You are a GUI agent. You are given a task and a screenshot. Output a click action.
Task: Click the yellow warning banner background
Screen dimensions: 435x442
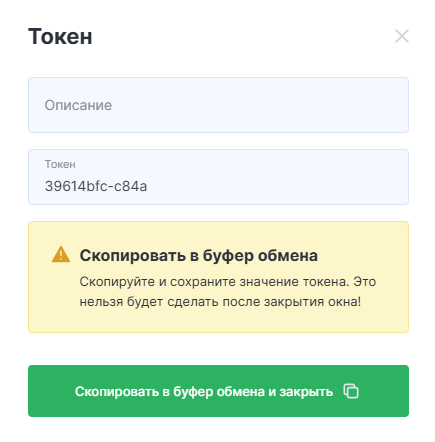pos(218,322)
